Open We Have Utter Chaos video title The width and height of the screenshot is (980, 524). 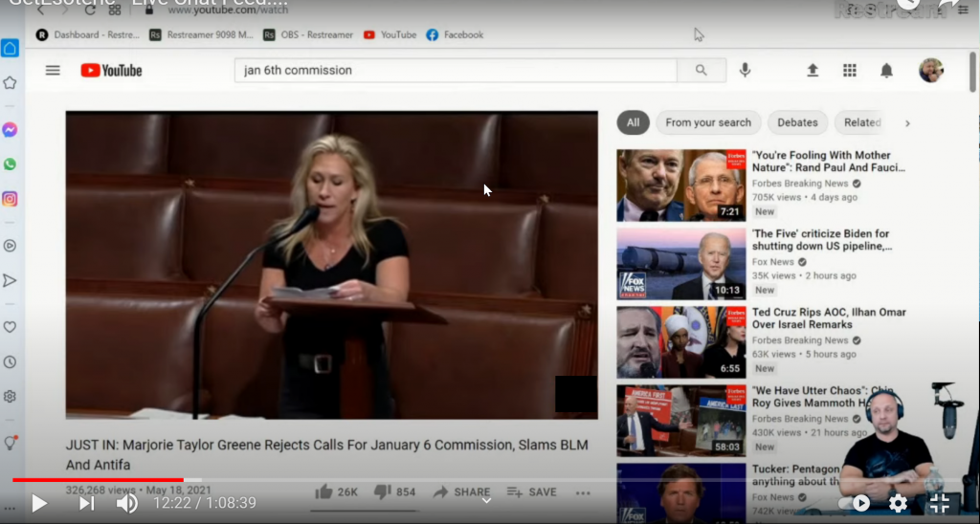[x=822, y=397]
